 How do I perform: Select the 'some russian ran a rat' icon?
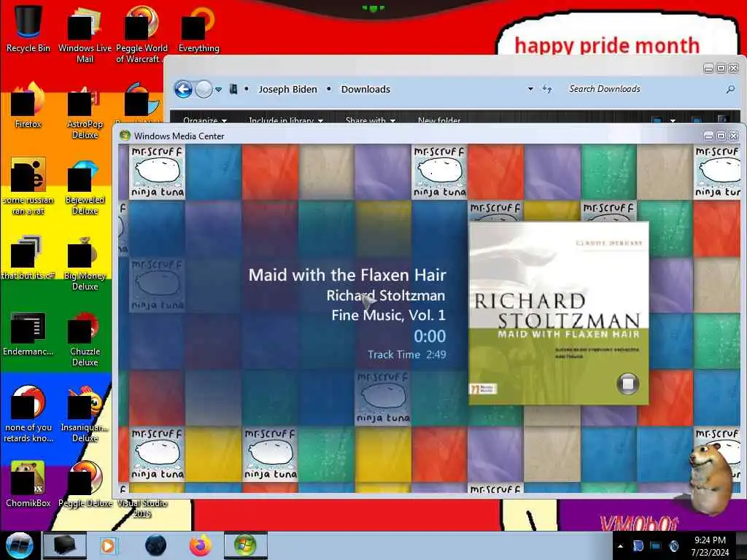coord(28,187)
